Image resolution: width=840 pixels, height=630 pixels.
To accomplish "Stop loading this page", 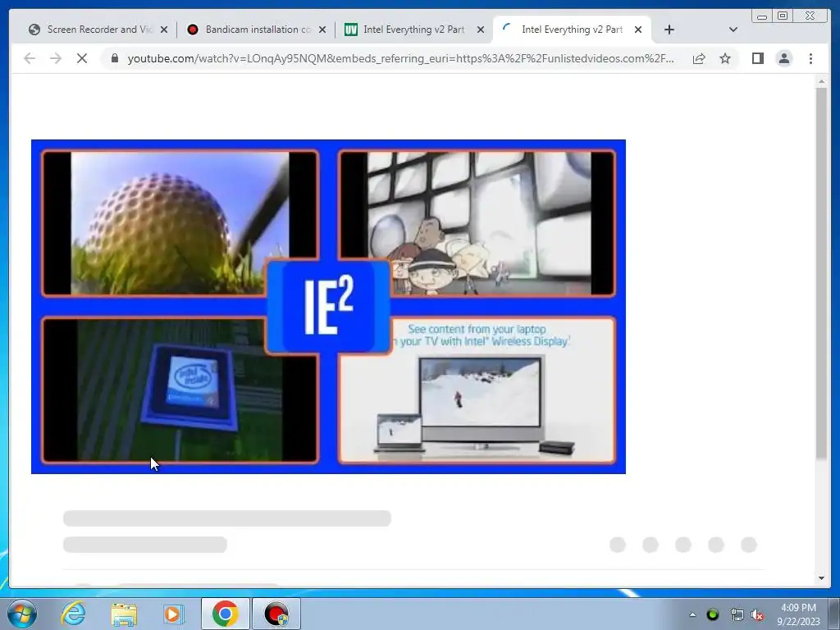I will pyautogui.click(x=82, y=58).
